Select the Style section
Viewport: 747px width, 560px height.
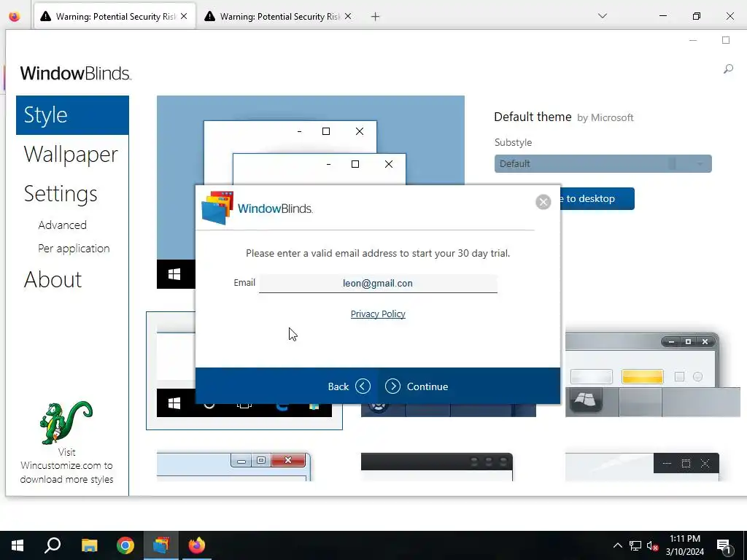tap(72, 115)
